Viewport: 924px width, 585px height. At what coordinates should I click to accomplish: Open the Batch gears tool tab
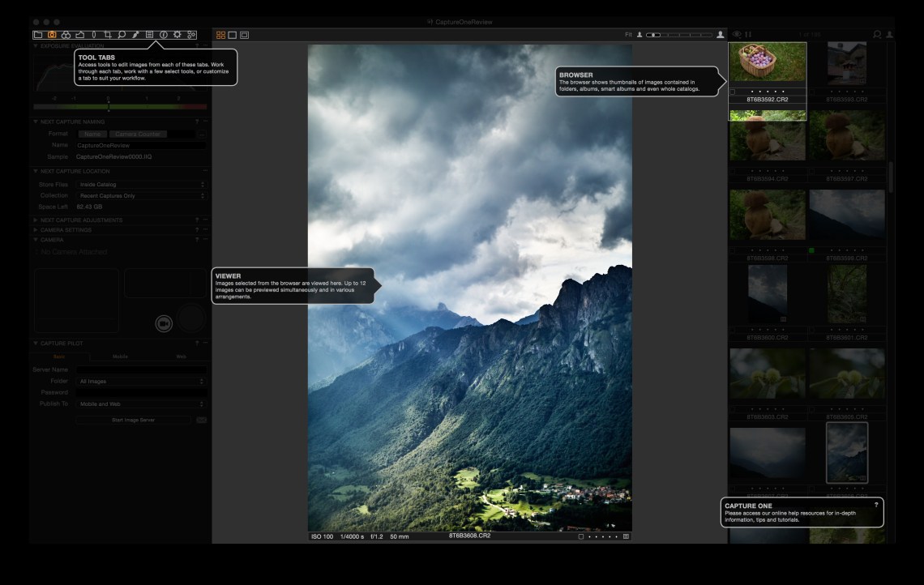pos(191,35)
